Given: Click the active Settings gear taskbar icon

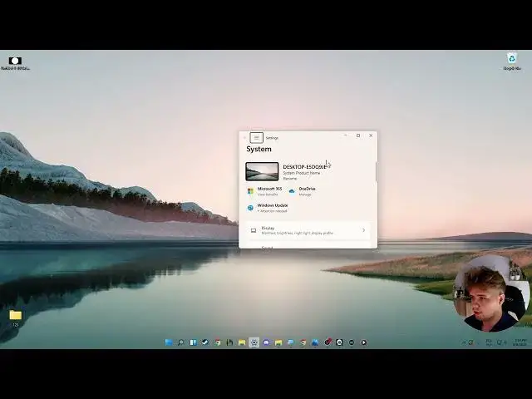Looking at the screenshot, I should click(254, 342).
